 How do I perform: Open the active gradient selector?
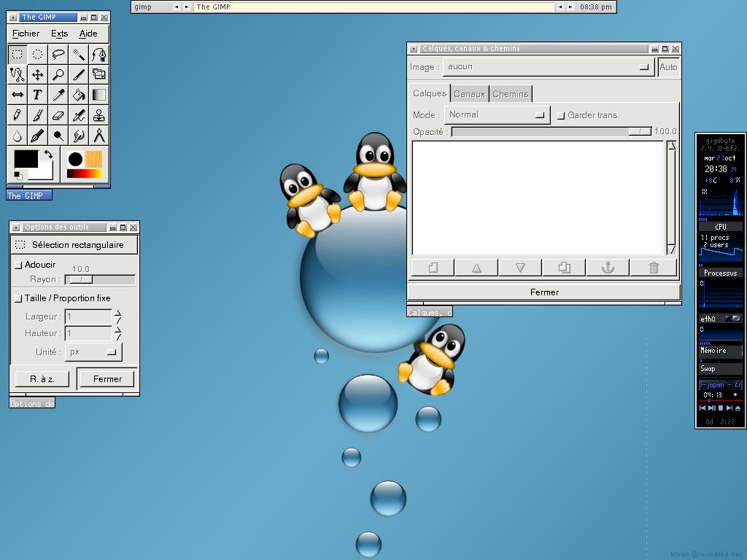[85, 174]
